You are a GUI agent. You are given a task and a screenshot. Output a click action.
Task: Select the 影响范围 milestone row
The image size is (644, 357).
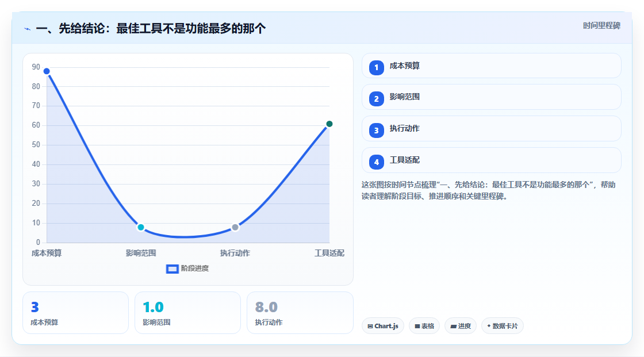[x=491, y=97]
